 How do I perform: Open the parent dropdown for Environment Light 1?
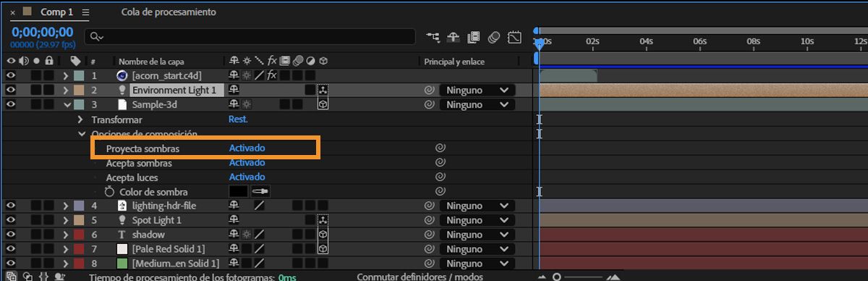point(477,91)
